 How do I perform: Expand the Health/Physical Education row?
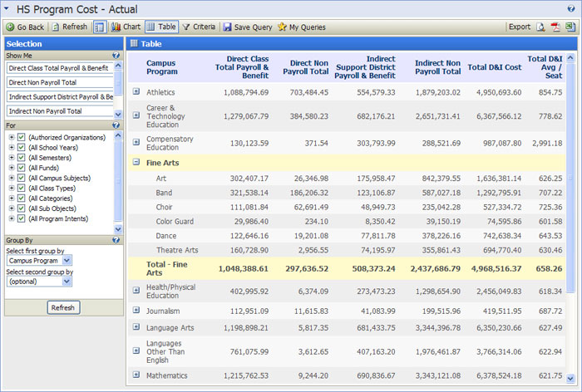point(136,291)
